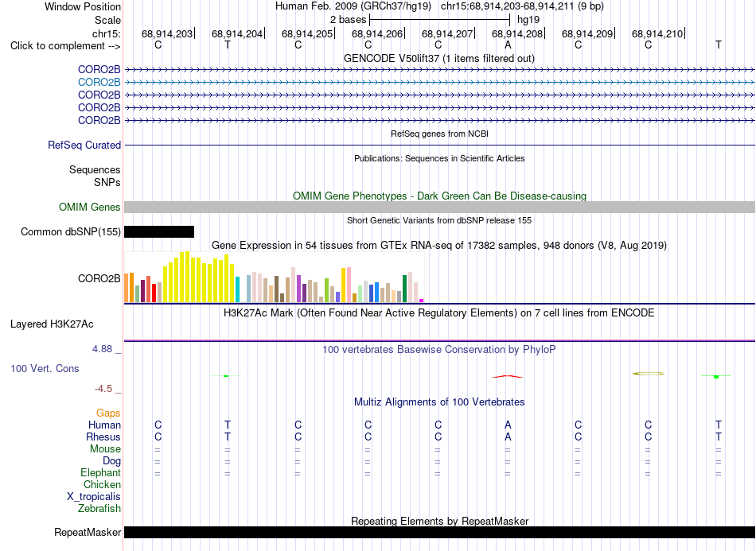756x551 pixels.
Task: Click the black dbSNP variant block
Action: click(x=159, y=231)
